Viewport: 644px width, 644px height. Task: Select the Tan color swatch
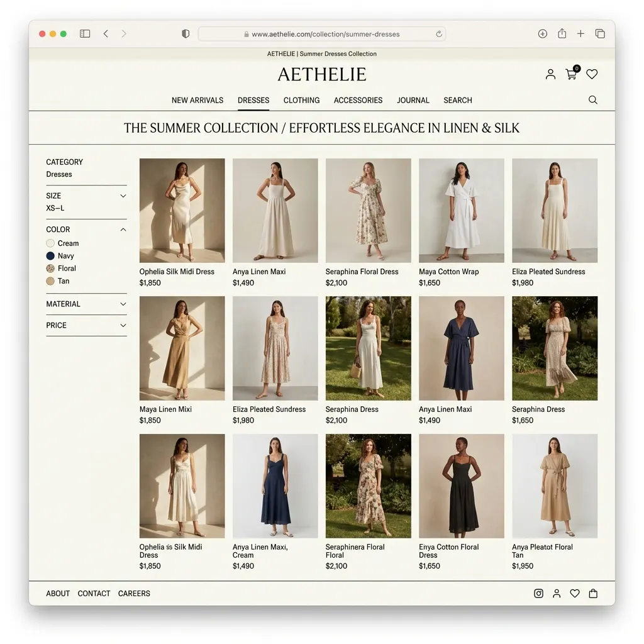tap(50, 281)
